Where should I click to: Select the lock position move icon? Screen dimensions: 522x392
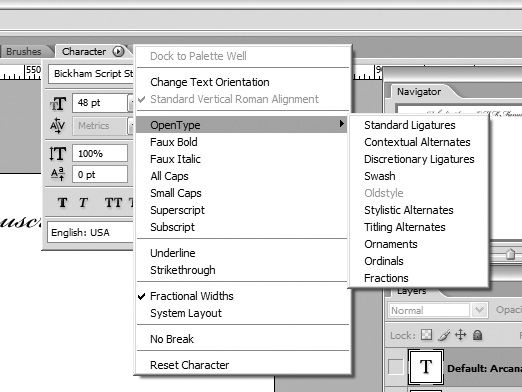[461, 335]
